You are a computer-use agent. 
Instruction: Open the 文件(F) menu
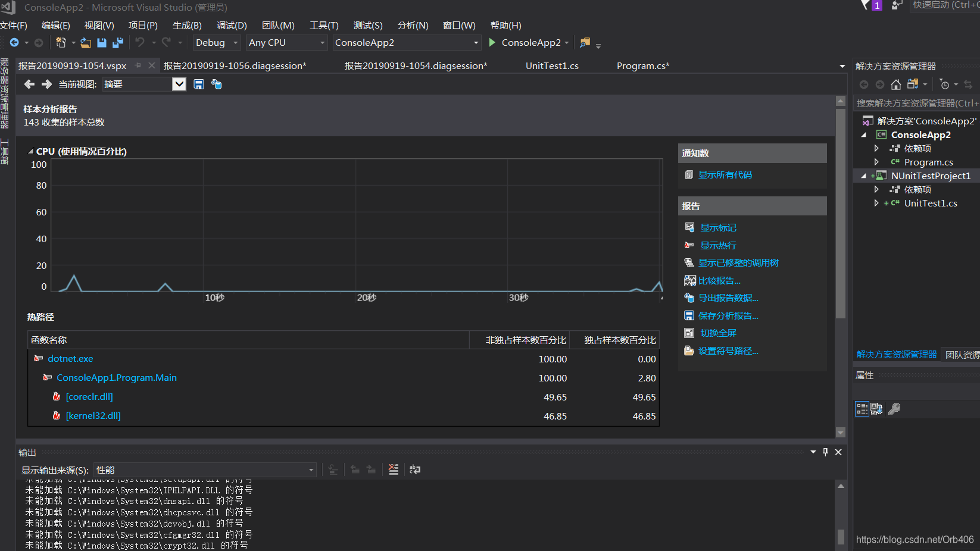(x=14, y=26)
